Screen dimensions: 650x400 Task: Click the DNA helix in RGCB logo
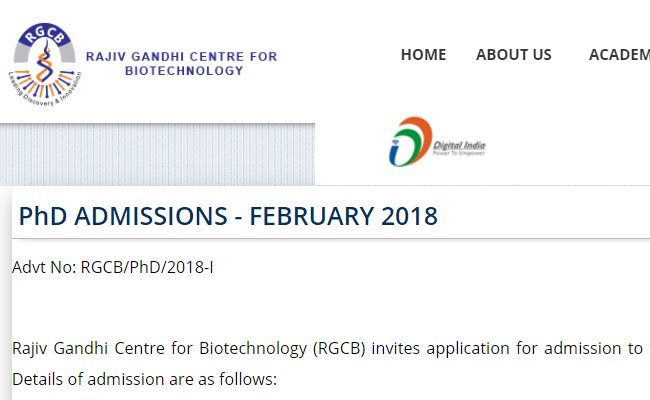(x=43, y=64)
